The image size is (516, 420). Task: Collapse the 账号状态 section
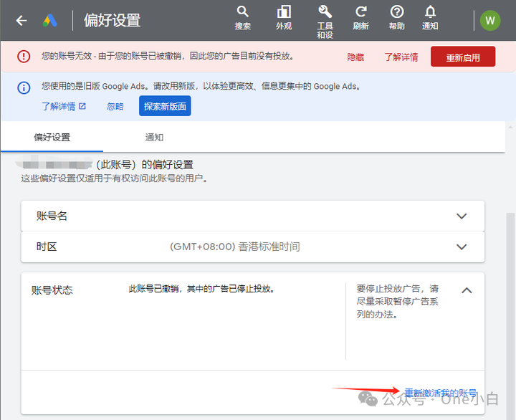click(467, 290)
